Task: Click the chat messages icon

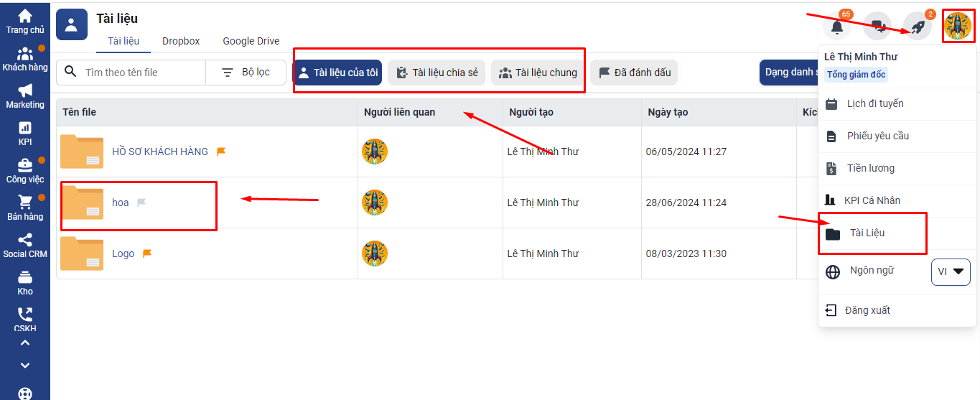Action: 877,27
